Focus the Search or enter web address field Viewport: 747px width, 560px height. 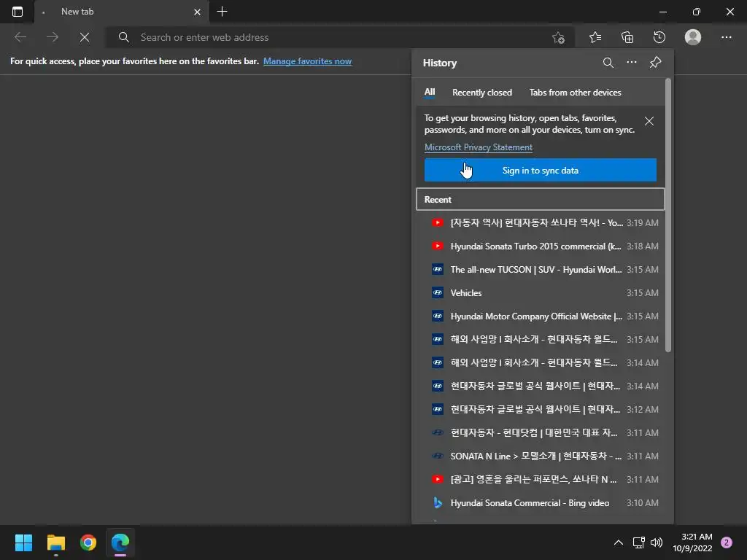point(340,37)
